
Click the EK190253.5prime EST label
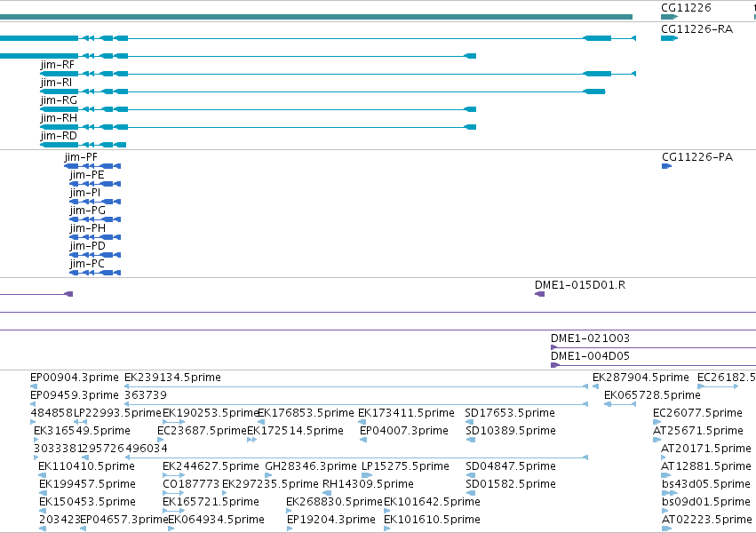click(211, 413)
